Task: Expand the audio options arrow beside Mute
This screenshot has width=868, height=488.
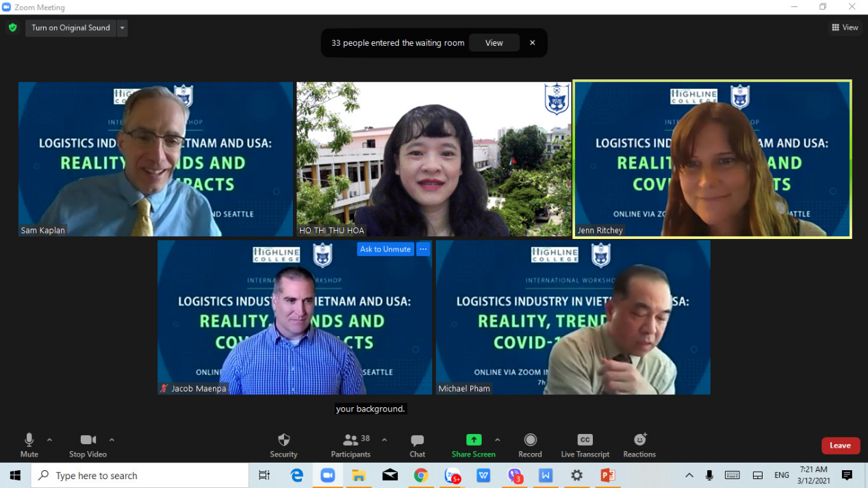Action: point(49,439)
